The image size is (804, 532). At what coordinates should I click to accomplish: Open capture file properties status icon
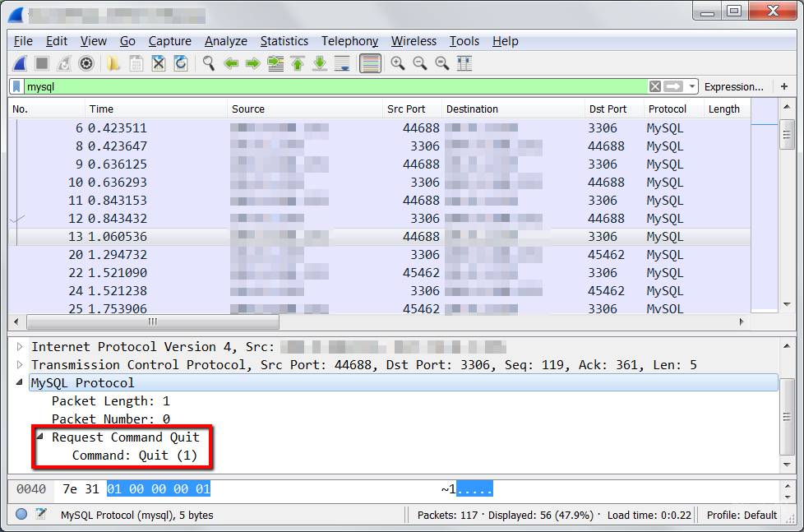click(41, 514)
